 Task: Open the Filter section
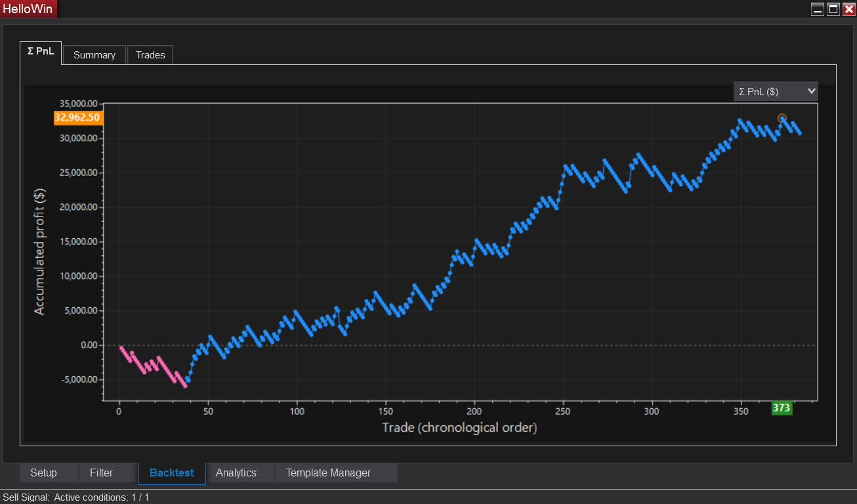(102, 472)
